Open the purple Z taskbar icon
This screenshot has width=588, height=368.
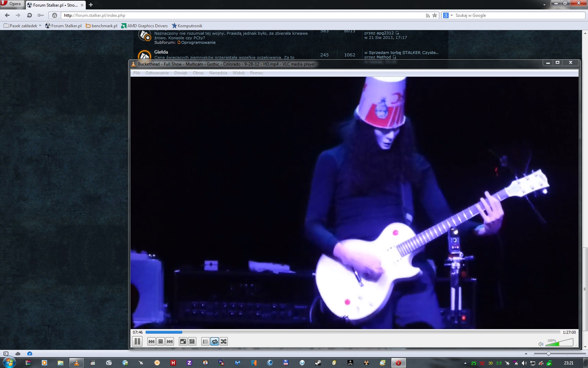pyautogui.click(x=189, y=363)
